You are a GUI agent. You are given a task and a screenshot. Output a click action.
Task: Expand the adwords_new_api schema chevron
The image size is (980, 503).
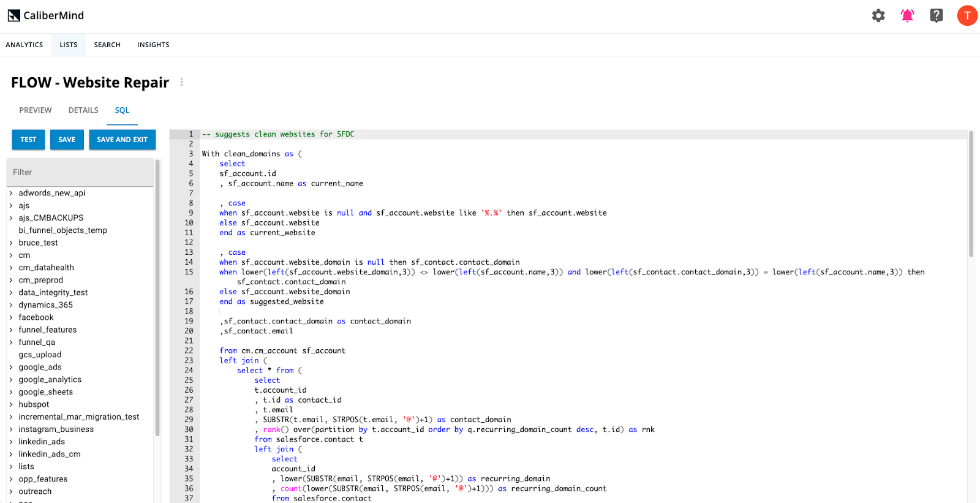point(11,193)
